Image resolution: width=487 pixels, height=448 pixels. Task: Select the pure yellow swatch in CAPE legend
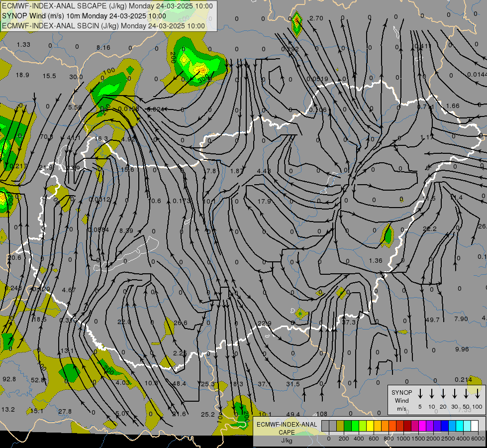(x=370, y=426)
